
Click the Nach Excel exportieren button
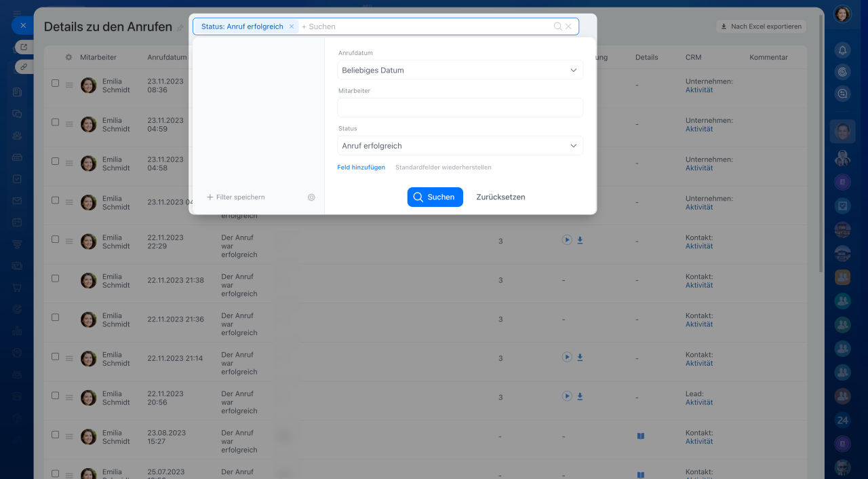pyautogui.click(x=761, y=26)
